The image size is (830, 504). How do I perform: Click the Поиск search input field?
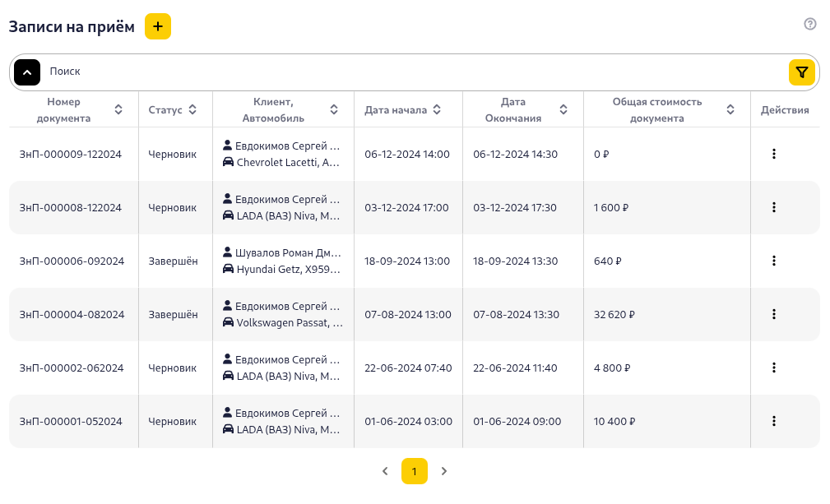[x=411, y=72]
